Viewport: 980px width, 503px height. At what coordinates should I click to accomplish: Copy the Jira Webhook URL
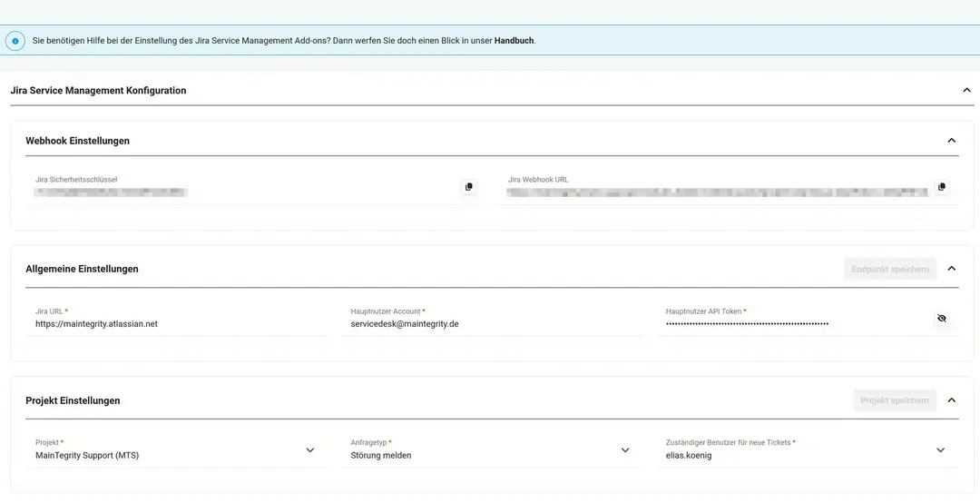[x=941, y=186]
